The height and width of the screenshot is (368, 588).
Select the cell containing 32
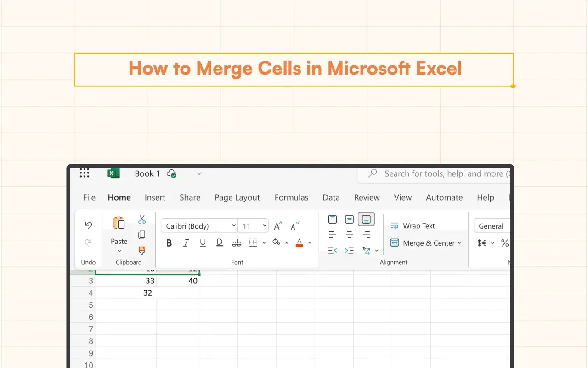126,293
